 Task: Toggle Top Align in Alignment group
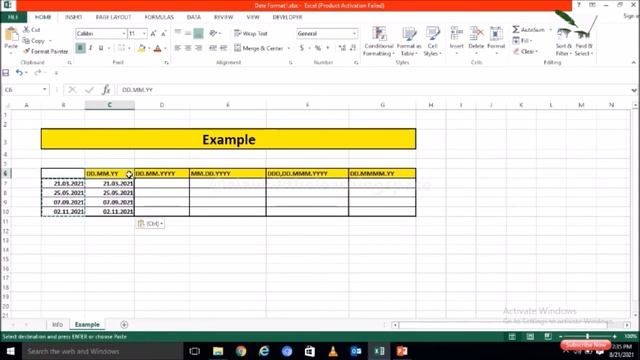(x=178, y=33)
